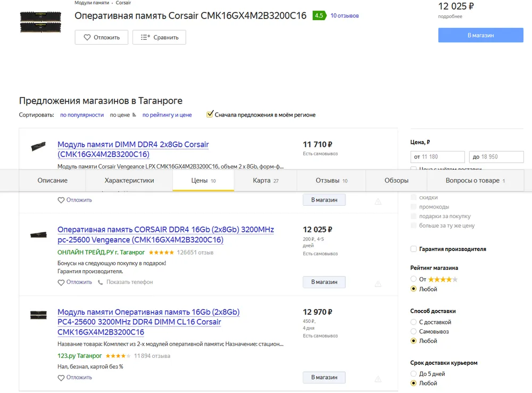The width and height of the screenshot is (532, 393).
Task: Click the 123.ру offer product thumbnail
Action: coord(38,315)
